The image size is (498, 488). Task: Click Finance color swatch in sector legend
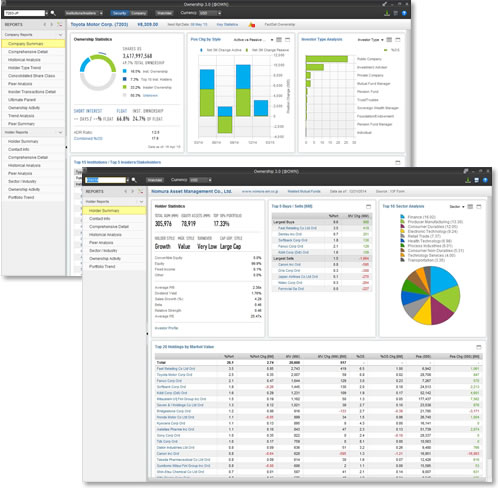click(x=403, y=217)
